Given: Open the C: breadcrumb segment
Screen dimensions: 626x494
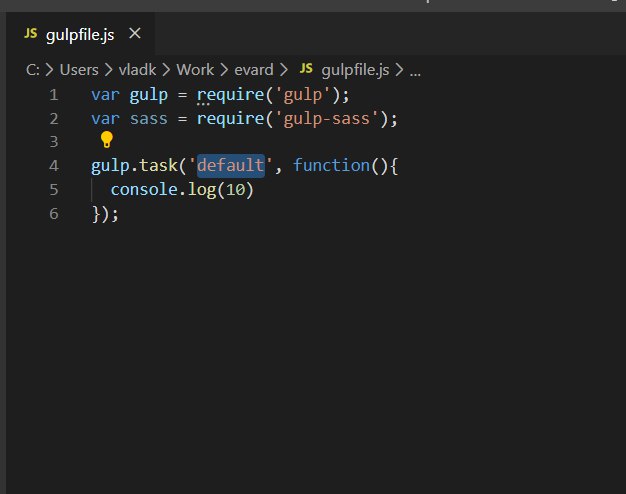Looking at the screenshot, I should [x=33, y=70].
